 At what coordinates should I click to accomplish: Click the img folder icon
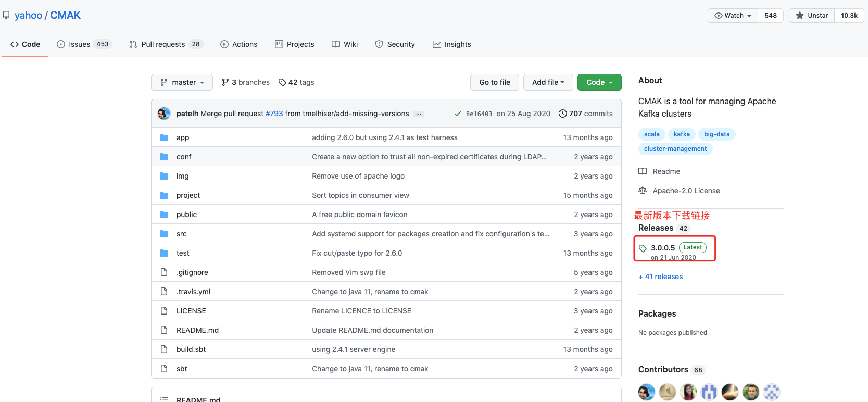coord(164,176)
